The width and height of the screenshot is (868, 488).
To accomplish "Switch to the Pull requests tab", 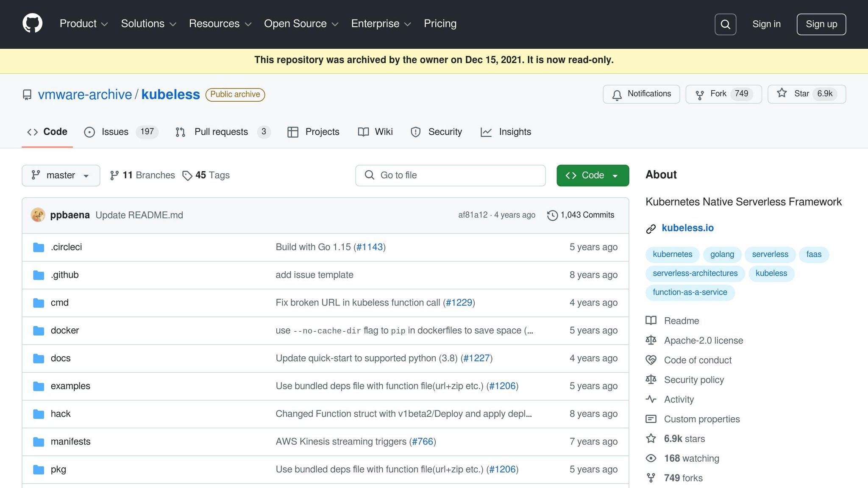I will (x=223, y=132).
